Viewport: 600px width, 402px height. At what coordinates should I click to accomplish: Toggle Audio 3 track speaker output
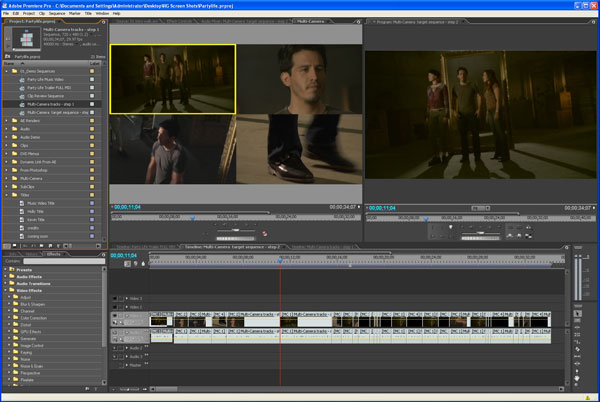click(x=115, y=356)
